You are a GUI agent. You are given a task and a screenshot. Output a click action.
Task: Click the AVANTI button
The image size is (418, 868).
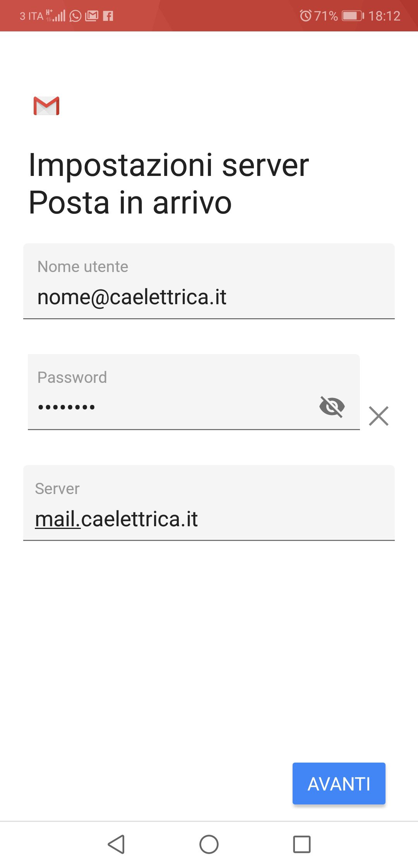[x=339, y=784]
